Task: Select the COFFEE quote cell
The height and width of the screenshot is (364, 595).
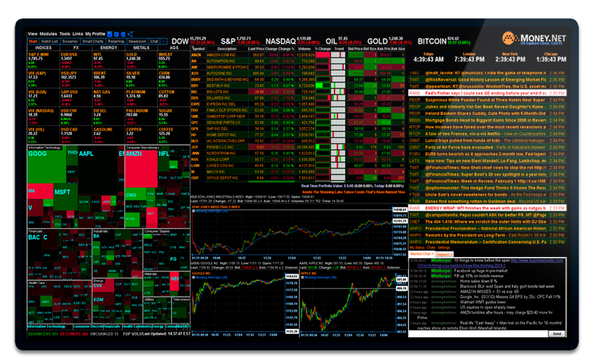Action: tap(174, 136)
